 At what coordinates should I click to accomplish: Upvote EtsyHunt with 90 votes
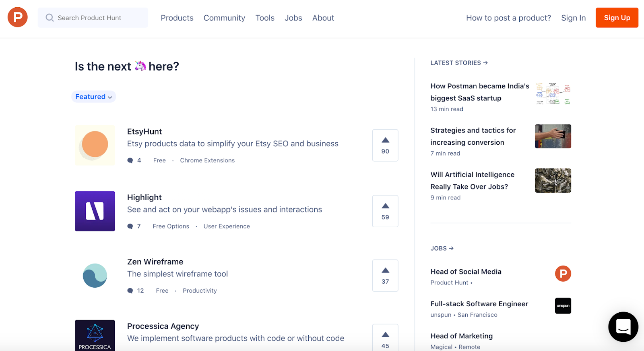385,145
